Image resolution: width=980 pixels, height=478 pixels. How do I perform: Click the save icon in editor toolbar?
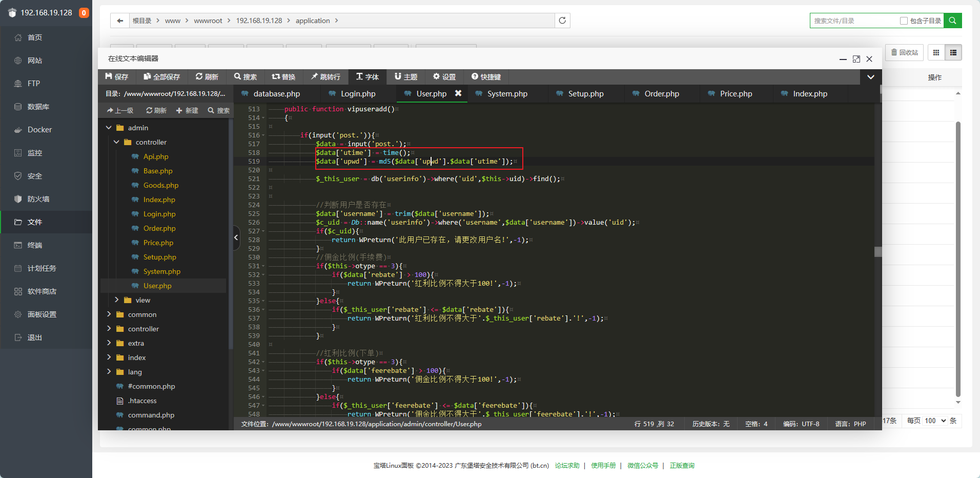[x=109, y=77]
